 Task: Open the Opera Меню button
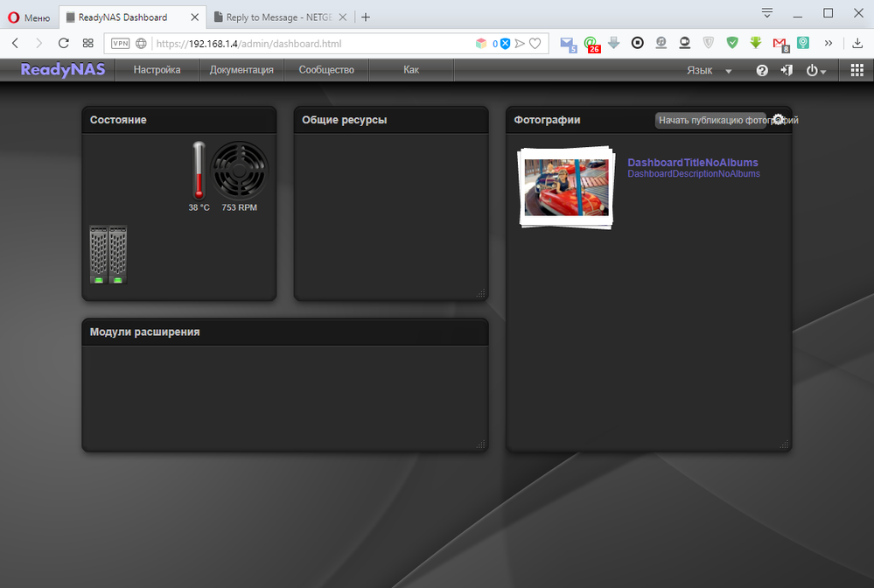pyautogui.click(x=29, y=17)
